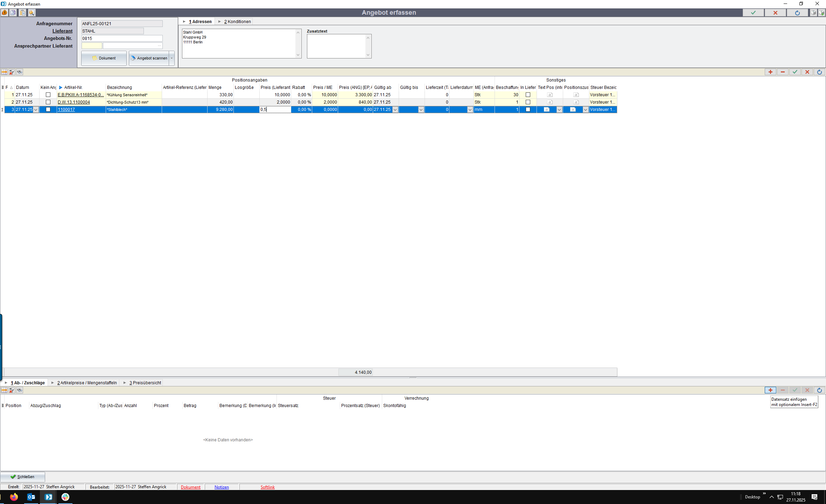This screenshot has height=504, width=826.
Task: Click the orange warning icon in top toolbar
Action: [5, 13]
